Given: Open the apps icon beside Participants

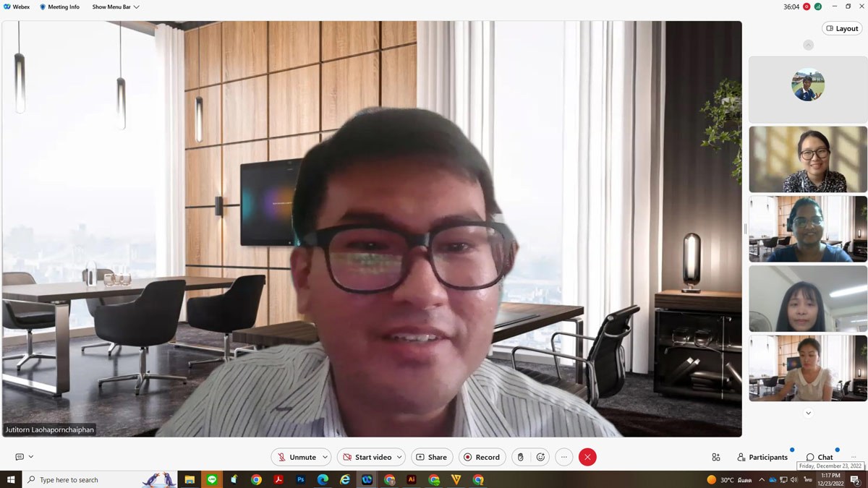Looking at the screenshot, I should [716, 457].
